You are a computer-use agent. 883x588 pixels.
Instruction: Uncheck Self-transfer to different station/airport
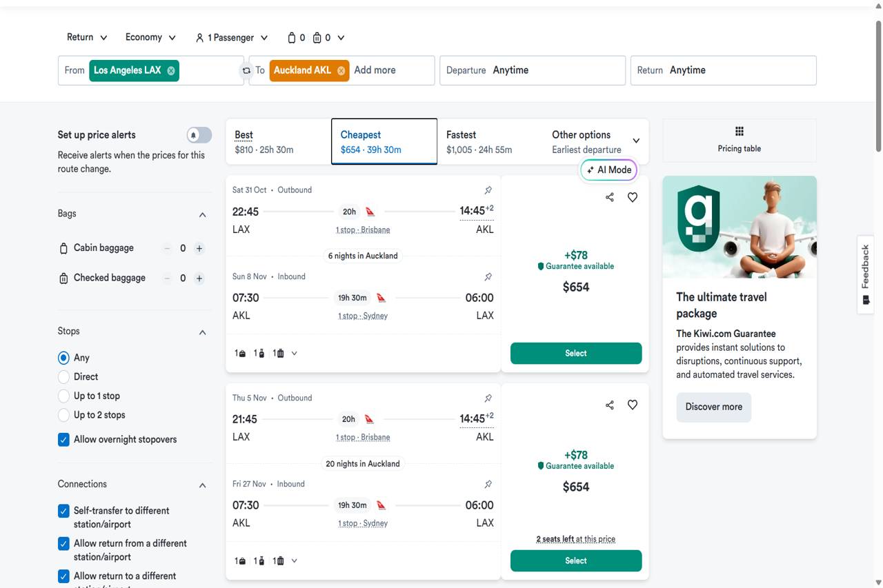click(x=63, y=511)
